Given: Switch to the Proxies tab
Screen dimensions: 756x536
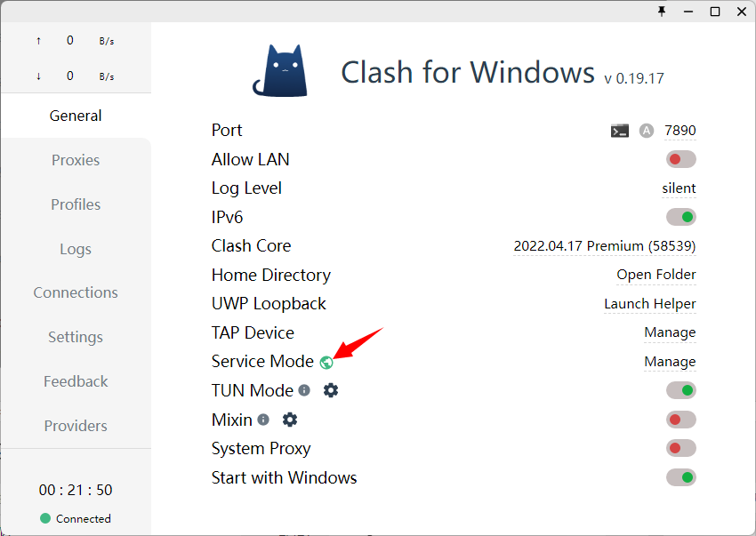Looking at the screenshot, I should 76,160.
